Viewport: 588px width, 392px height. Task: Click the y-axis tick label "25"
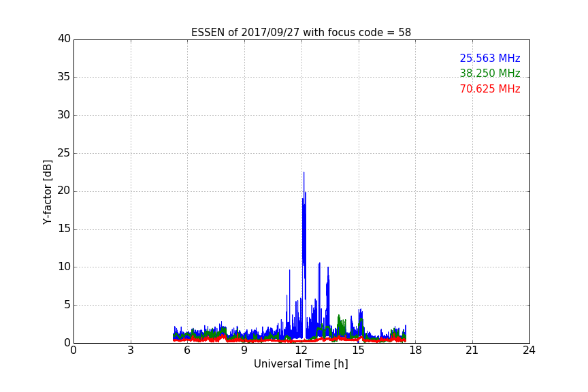[x=64, y=152]
